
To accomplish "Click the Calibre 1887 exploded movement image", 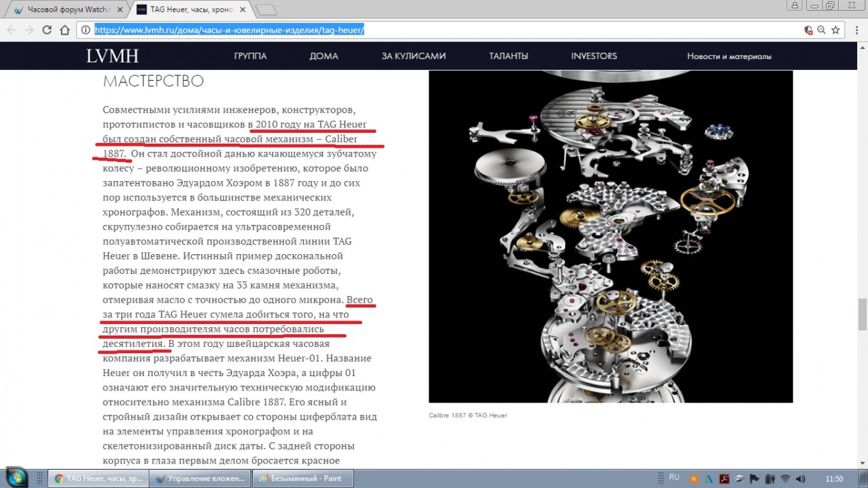I will tap(610, 236).
